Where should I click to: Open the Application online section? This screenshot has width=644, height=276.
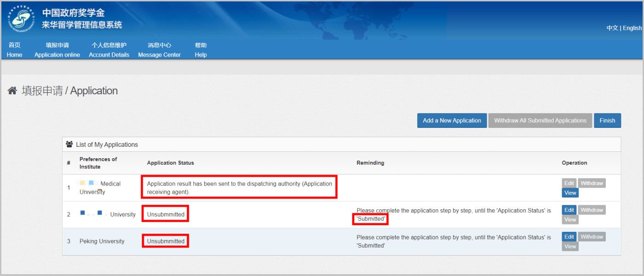57,50
